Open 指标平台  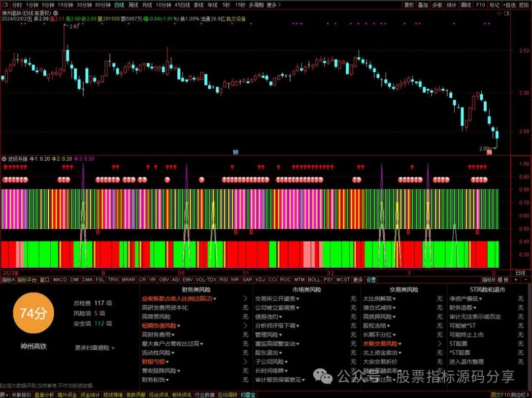(27, 280)
